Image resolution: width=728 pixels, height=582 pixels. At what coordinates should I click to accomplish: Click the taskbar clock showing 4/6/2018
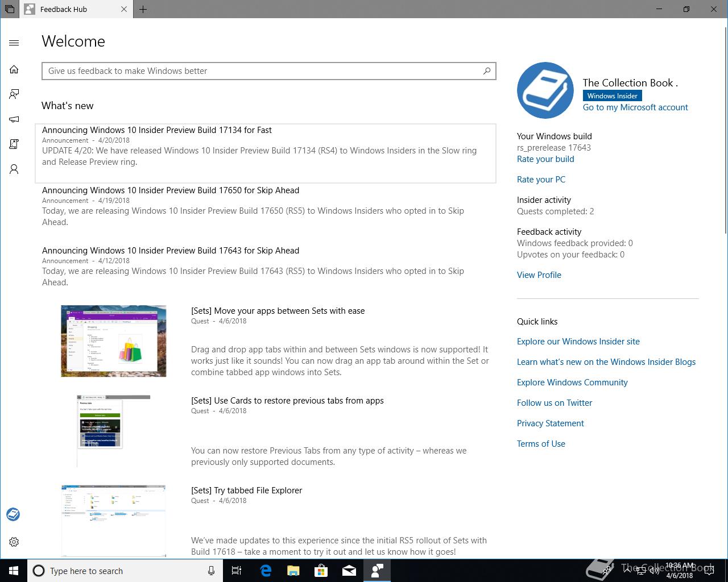[x=680, y=571]
